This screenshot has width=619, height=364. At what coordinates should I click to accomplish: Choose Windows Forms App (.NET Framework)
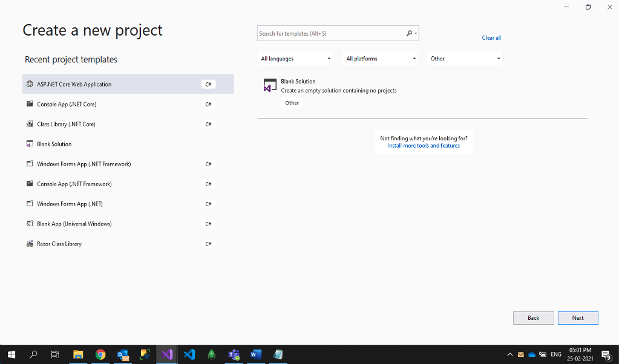click(x=84, y=164)
